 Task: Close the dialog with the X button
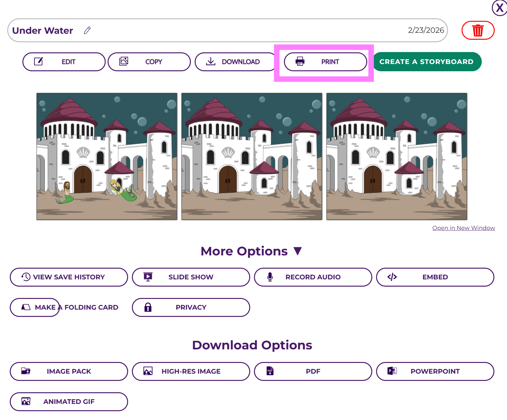499,8
